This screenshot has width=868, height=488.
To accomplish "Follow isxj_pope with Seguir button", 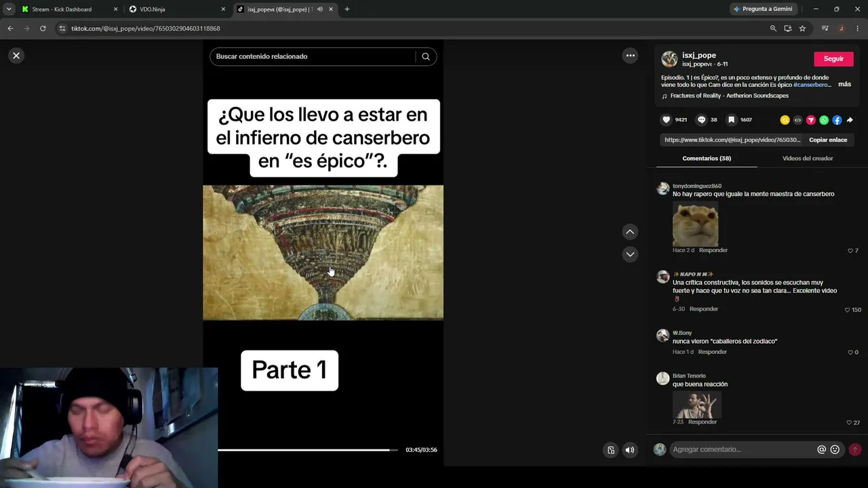I will pos(833,59).
